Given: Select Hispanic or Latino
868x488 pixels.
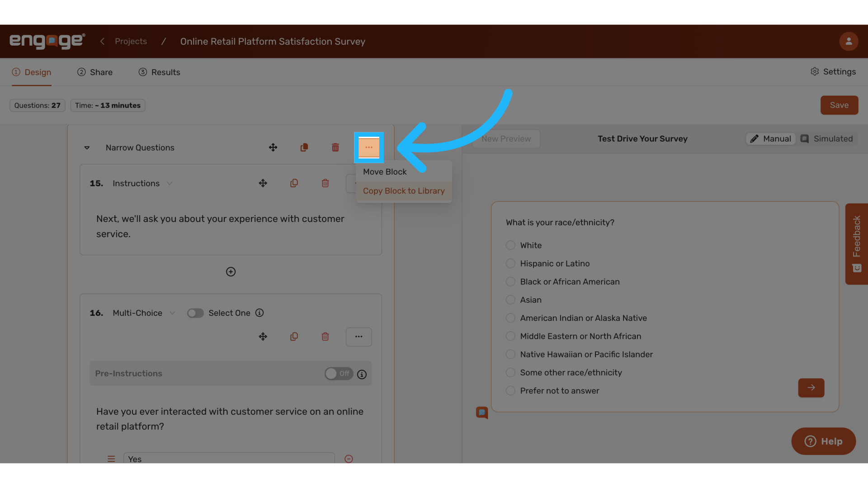Looking at the screenshot, I should click(x=510, y=263).
